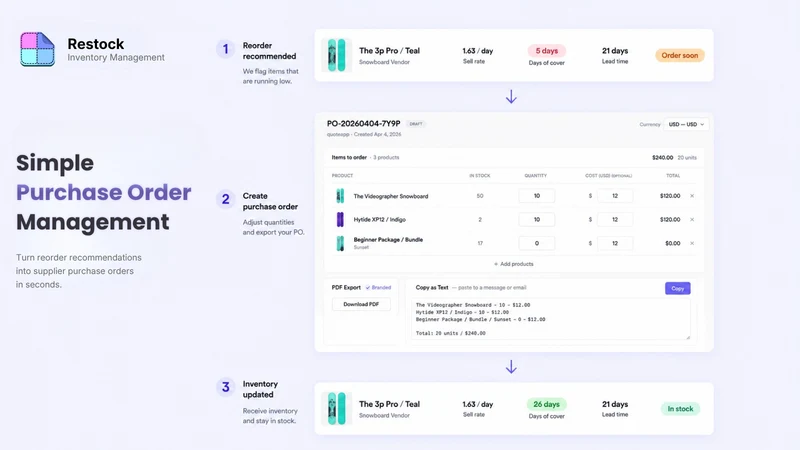Click the $240.00 order total

[662, 158]
